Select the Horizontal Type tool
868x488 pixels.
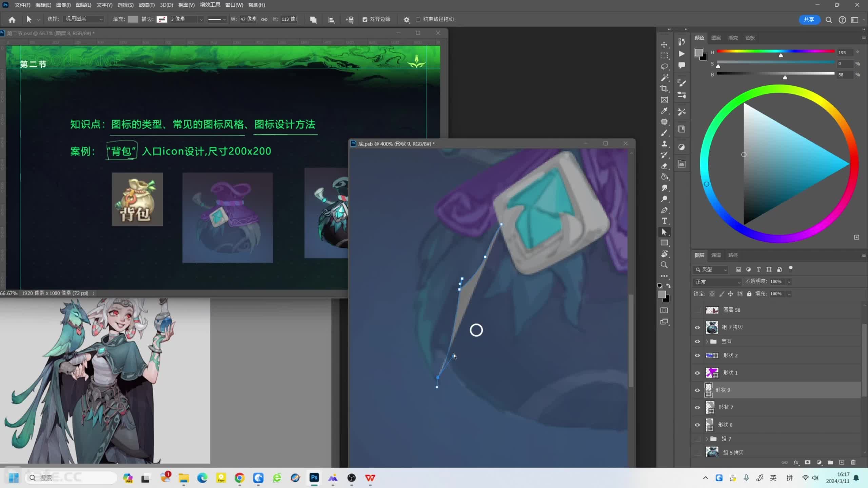tap(664, 221)
